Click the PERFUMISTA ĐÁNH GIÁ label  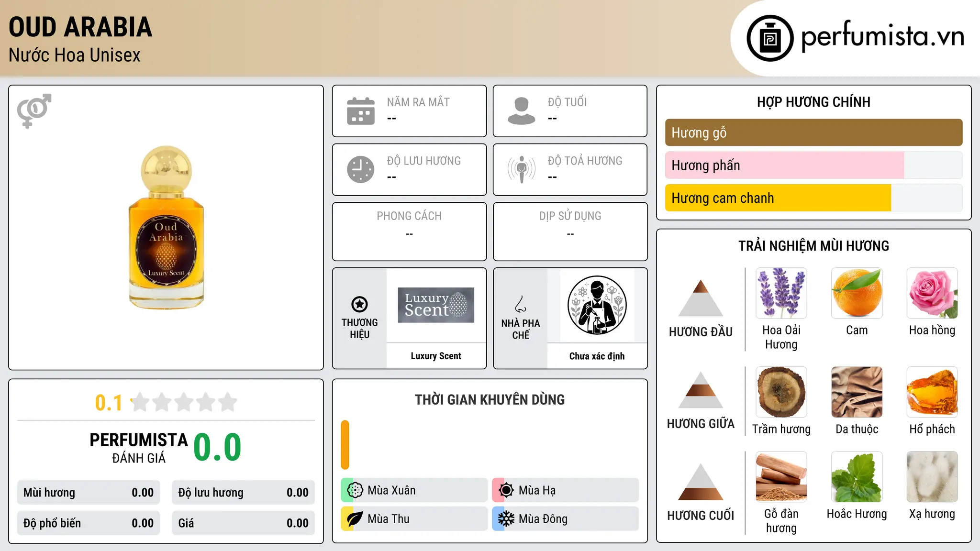coord(139,448)
